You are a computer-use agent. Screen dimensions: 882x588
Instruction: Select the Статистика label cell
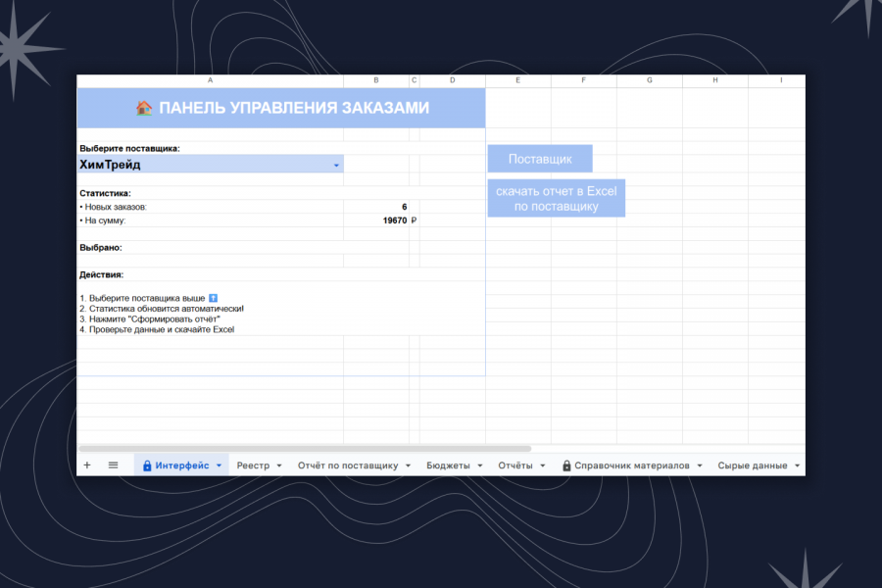click(x=105, y=193)
